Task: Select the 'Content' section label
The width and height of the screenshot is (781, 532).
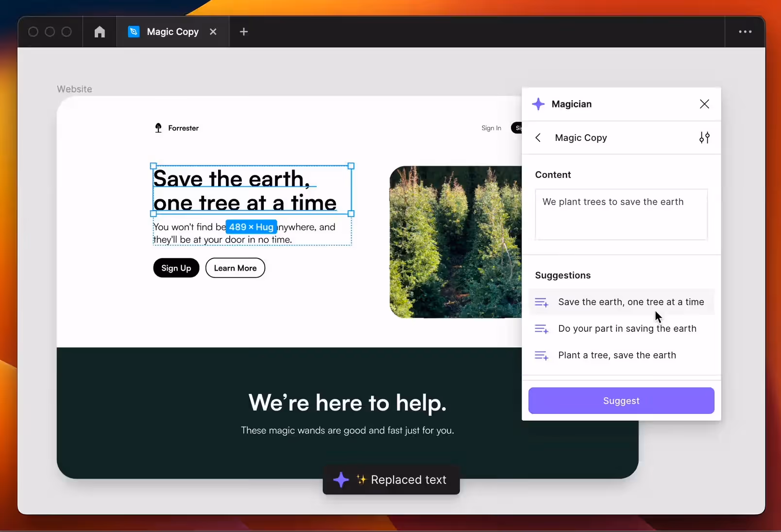Action: [x=553, y=175]
